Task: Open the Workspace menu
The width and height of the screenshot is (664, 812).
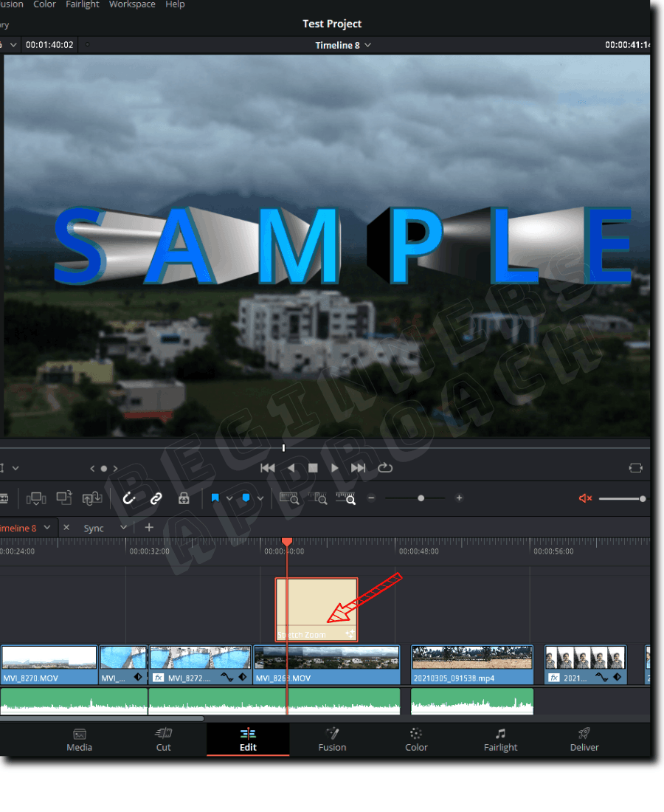Action: (132, 5)
